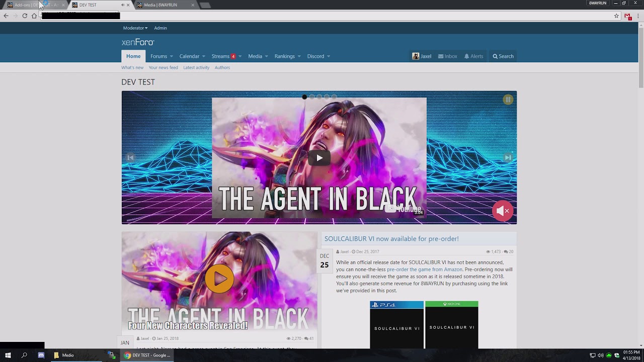Select the second slider pagination dot
The width and height of the screenshot is (644, 362).
pos(312,97)
